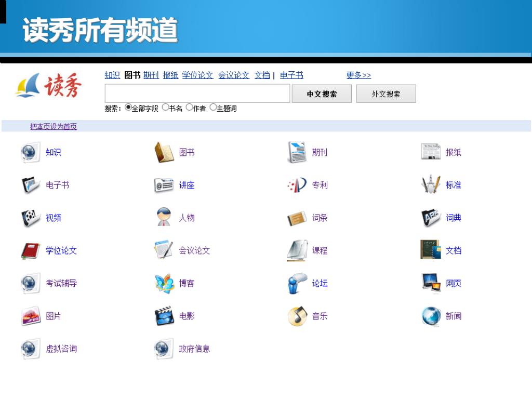532x399 pixels.
Task: Click the 学位论文 red book icon
Action: point(31,251)
